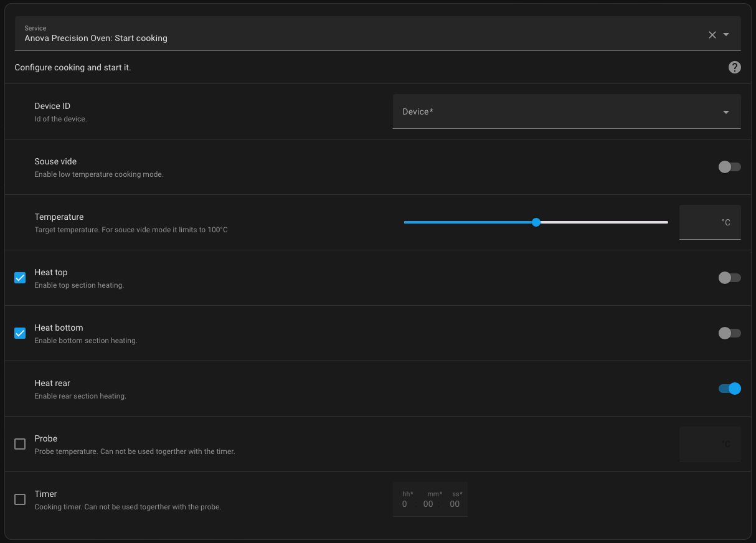This screenshot has height=543, width=756.
Task: Click the service field showing 'Anova Precision Oven: Start cooking'
Action: (x=378, y=34)
